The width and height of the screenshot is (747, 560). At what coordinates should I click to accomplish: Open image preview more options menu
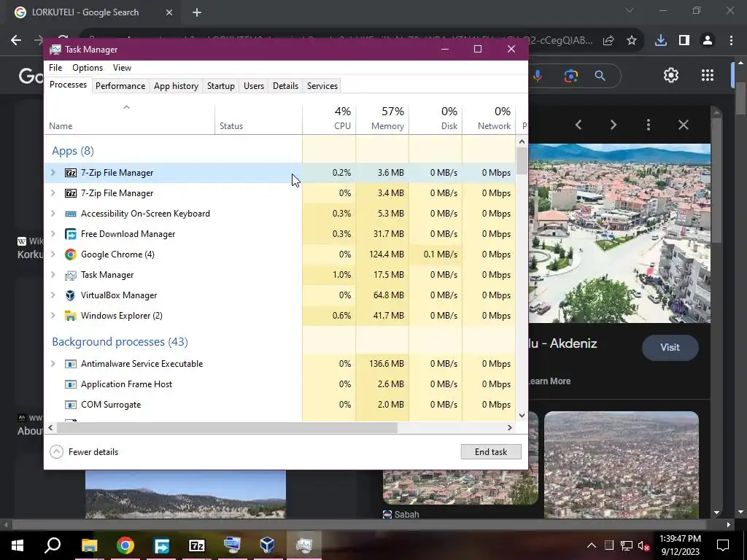(649, 125)
